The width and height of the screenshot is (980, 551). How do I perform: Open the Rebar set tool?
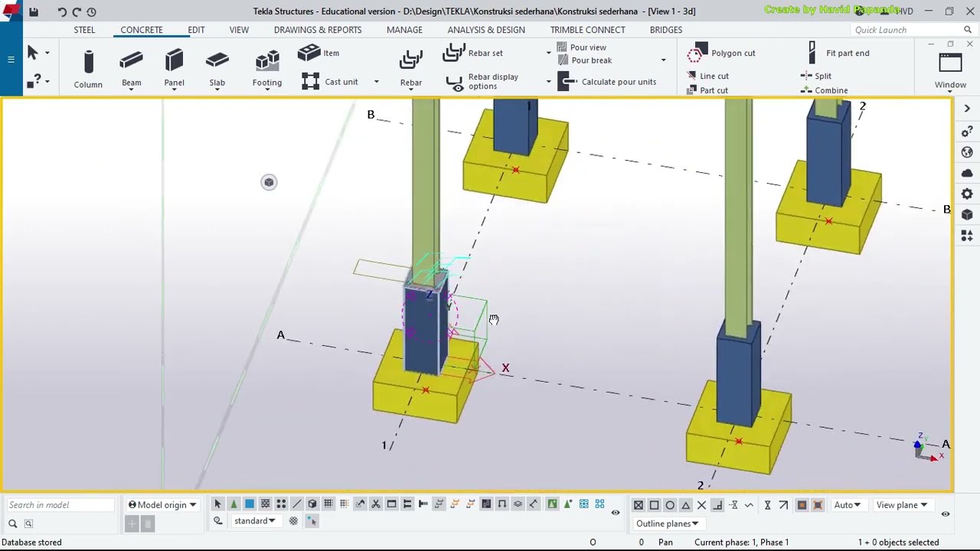tap(474, 53)
